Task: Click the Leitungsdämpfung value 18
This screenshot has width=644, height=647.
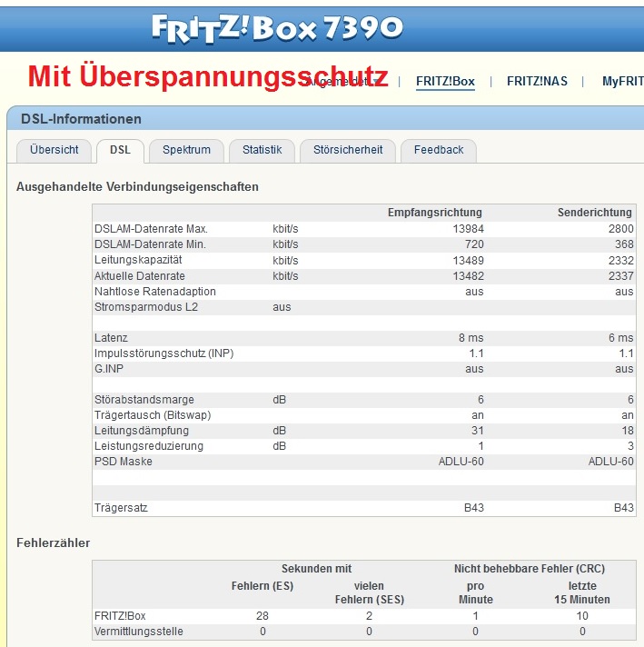Action: tap(628, 431)
